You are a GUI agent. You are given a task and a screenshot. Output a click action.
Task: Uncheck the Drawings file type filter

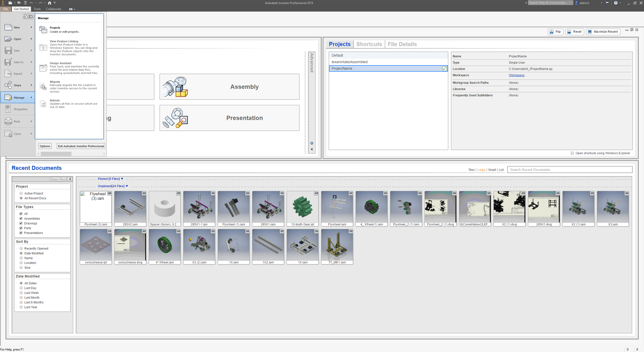21,223
